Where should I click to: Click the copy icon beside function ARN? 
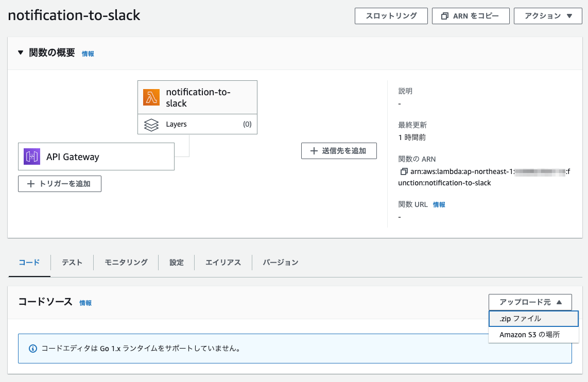[x=403, y=172]
